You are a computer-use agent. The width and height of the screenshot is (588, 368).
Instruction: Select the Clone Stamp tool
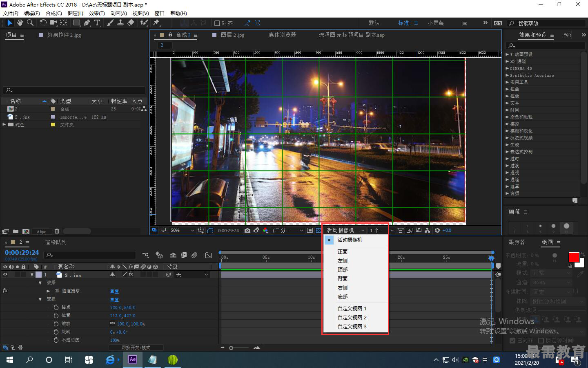(120, 23)
